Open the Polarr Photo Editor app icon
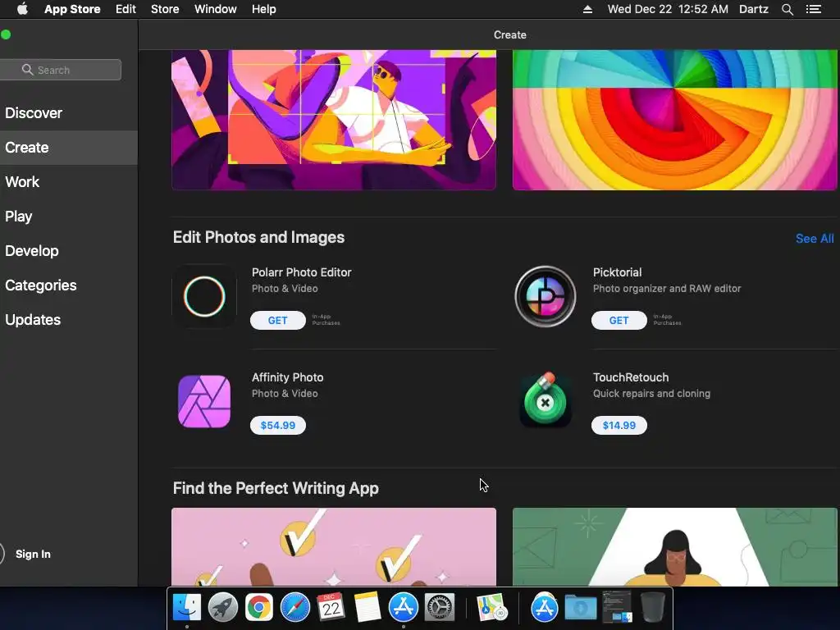Viewport: 840px width, 630px height. pos(204,296)
